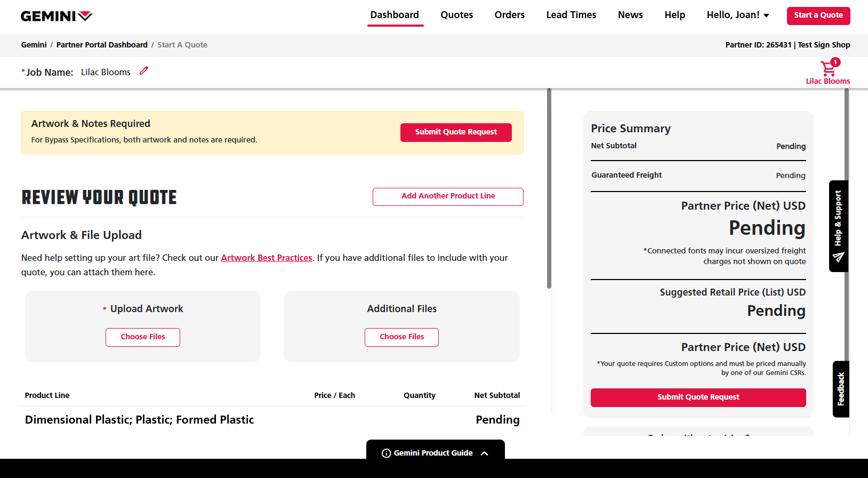Navigate to Lead Times page

tap(571, 15)
